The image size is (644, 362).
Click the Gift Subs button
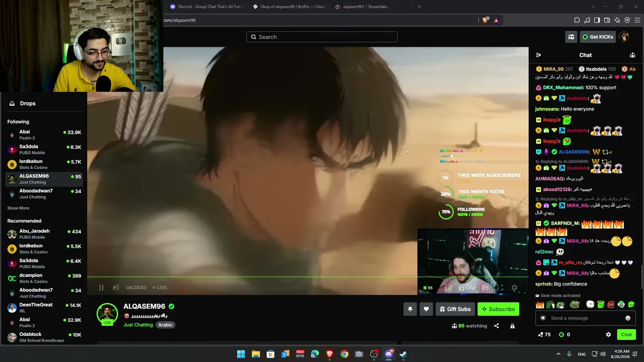[455, 309]
